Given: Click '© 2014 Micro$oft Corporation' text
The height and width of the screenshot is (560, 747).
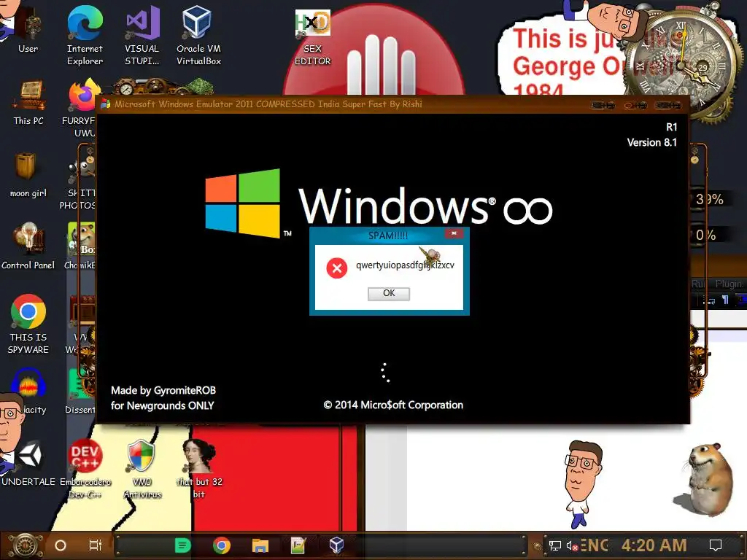Looking at the screenshot, I should coord(393,405).
